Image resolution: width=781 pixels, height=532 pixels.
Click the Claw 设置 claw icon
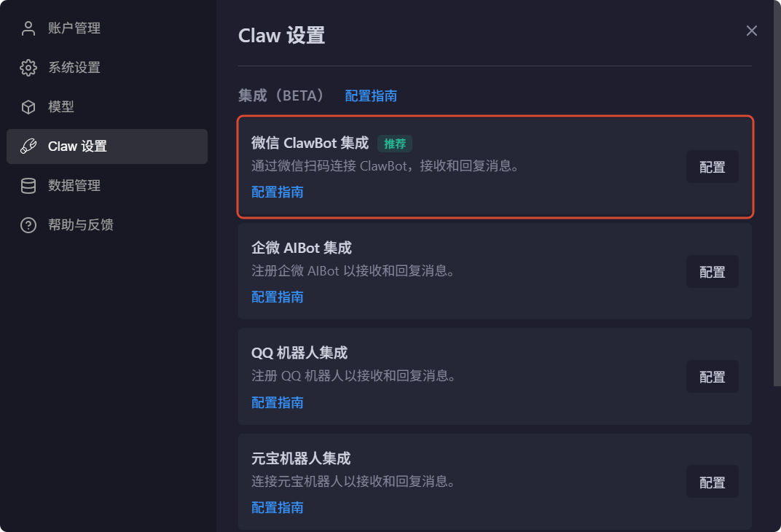(28, 146)
